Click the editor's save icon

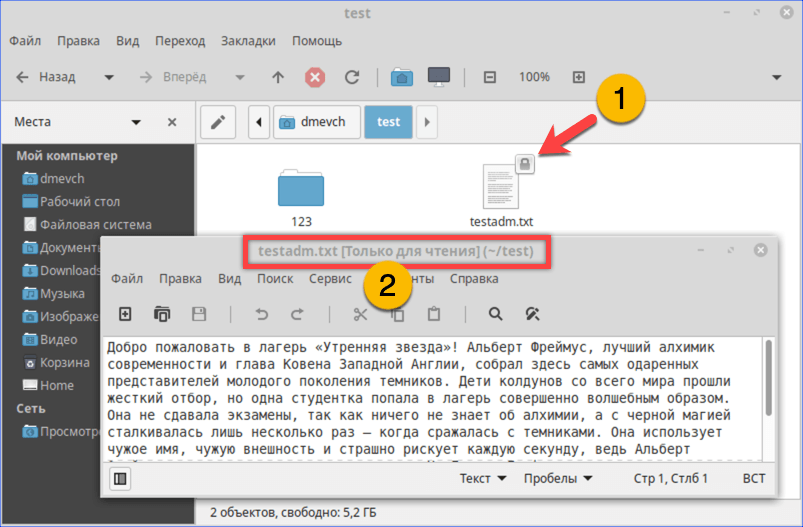tap(199, 314)
